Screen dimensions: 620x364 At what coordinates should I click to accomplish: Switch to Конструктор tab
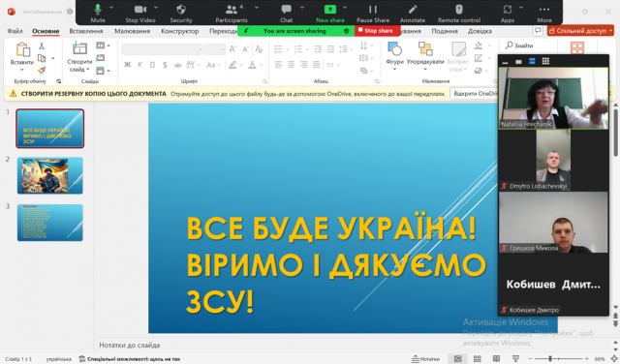point(179,31)
